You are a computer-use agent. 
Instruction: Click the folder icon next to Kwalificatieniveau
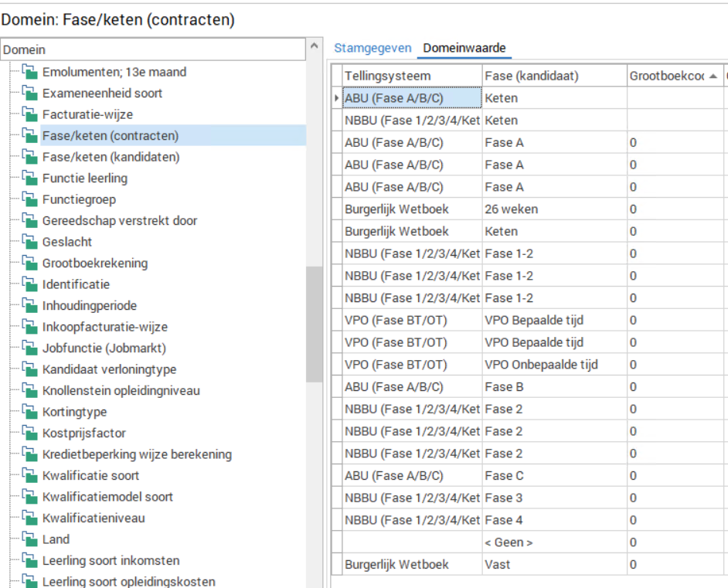[x=30, y=518]
